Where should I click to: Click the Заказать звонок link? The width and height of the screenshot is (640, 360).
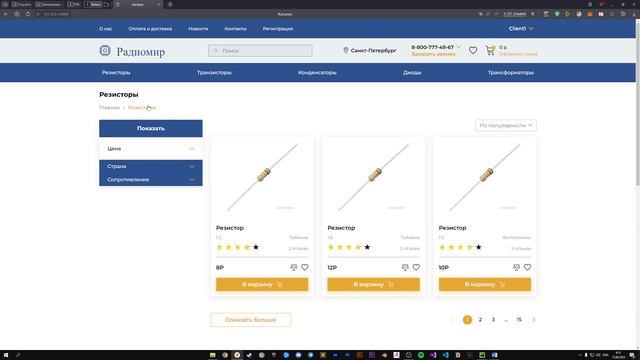click(433, 54)
